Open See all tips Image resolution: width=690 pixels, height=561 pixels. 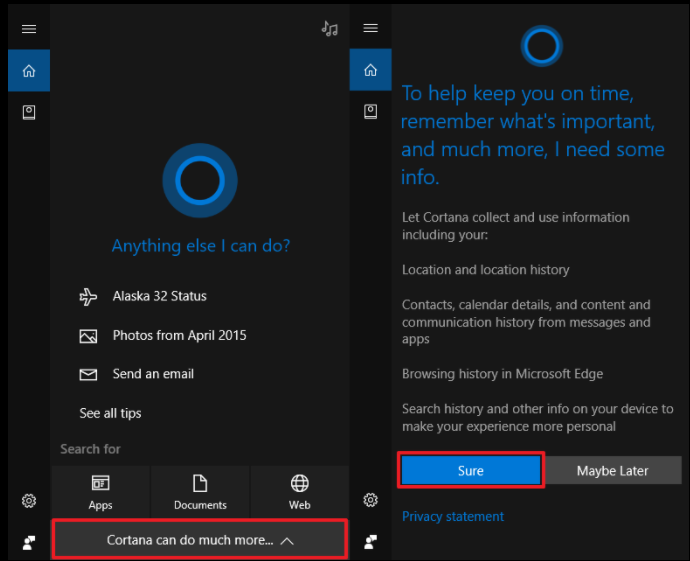coord(110,413)
